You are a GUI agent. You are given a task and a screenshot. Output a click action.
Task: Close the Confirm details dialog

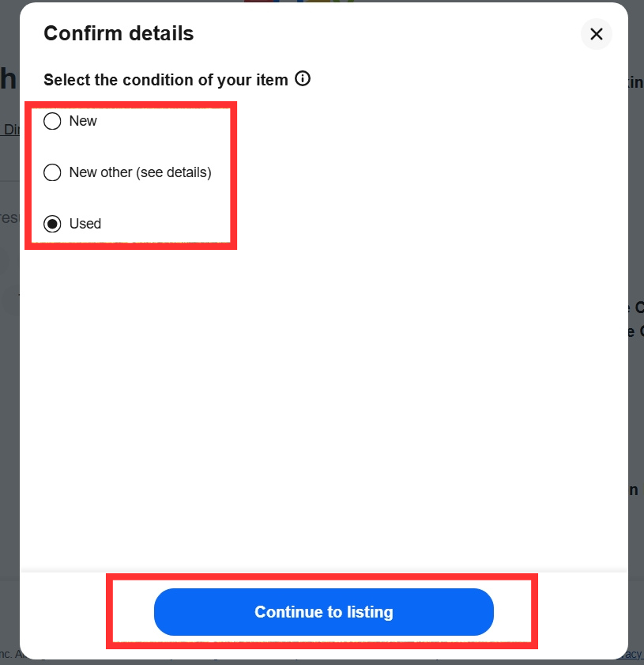point(596,34)
